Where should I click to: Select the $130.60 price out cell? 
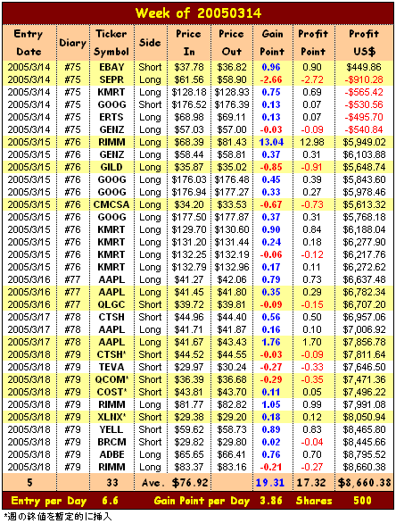232,229
